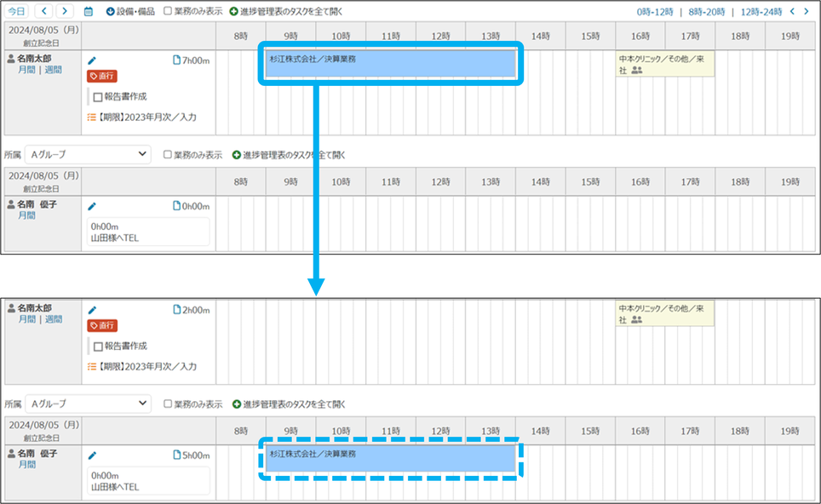The image size is (821, 504).
Task: Click the red 直行 tag in top row
Action: pos(102,76)
